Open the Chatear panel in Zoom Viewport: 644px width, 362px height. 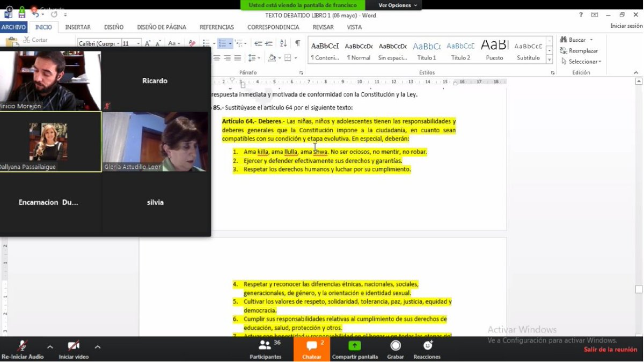tap(312, 349)
